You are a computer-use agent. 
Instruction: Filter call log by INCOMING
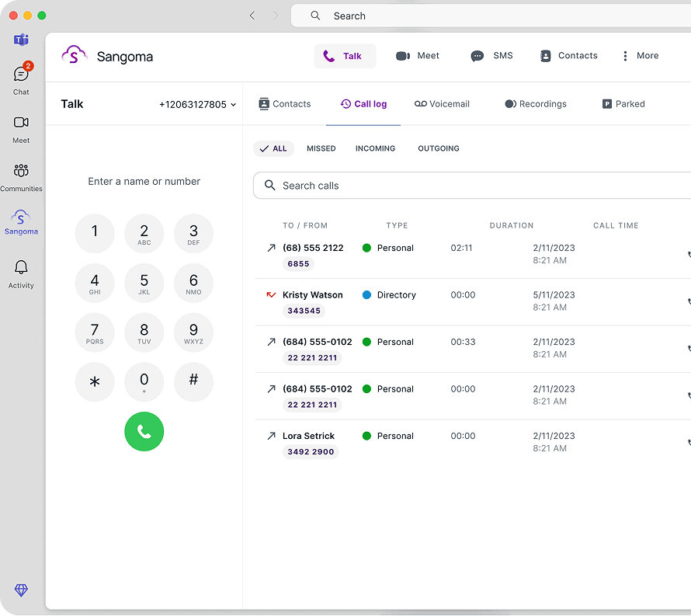(375, 148)
